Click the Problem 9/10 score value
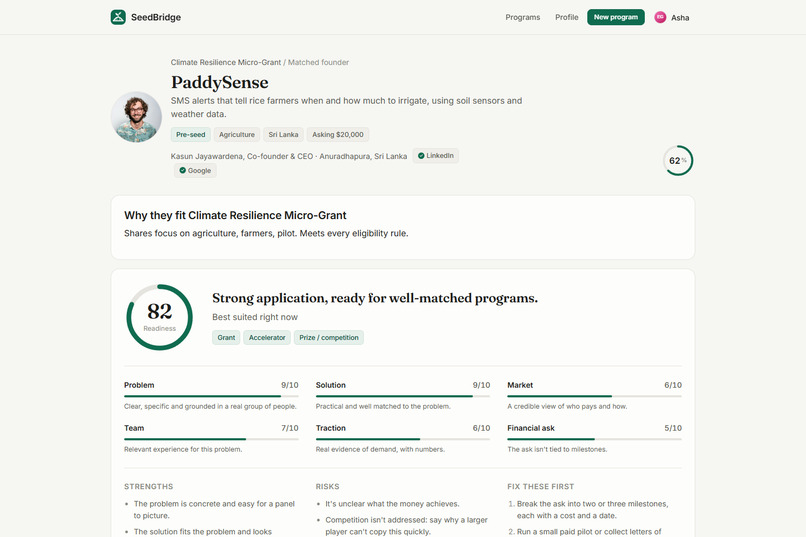 [x=289, y=385]
